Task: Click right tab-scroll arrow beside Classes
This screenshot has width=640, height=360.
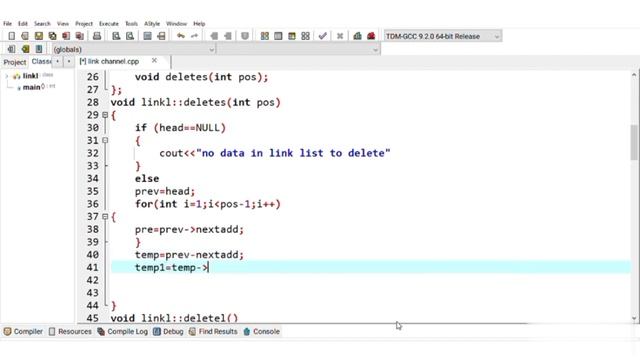Action: (x=69, y=61)
